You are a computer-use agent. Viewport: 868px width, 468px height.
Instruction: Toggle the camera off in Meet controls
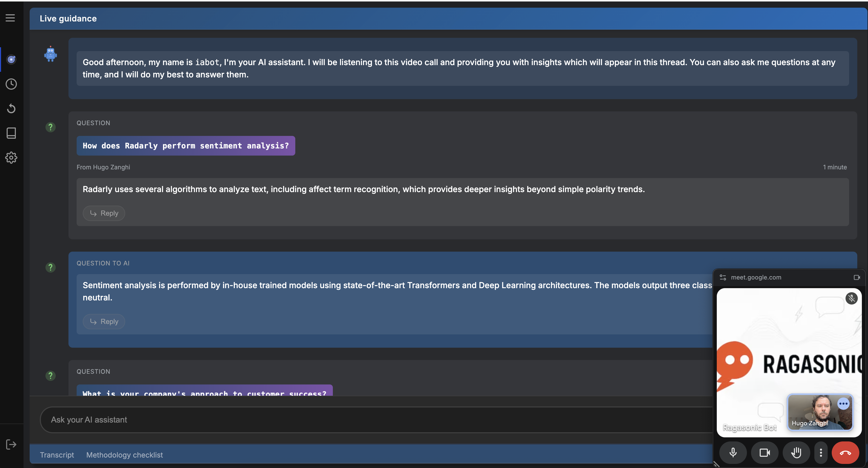(x=765, y=452)
